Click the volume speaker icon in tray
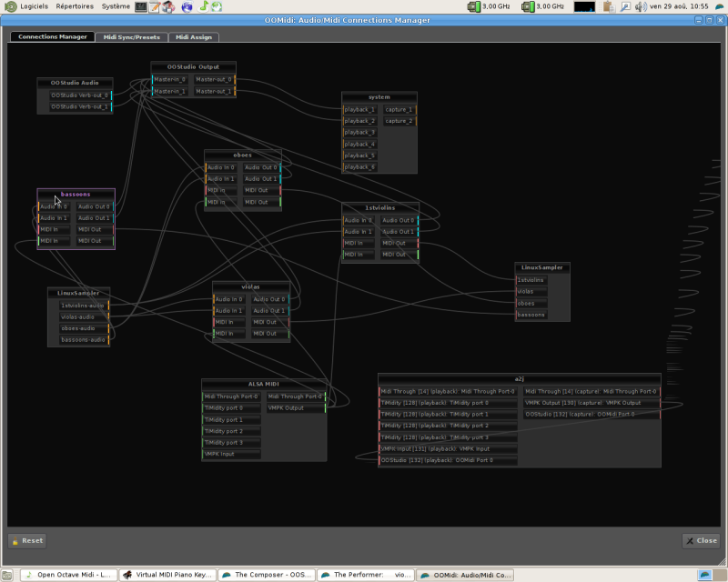This screenshot has height=582, width=728. tap(640, 6)
